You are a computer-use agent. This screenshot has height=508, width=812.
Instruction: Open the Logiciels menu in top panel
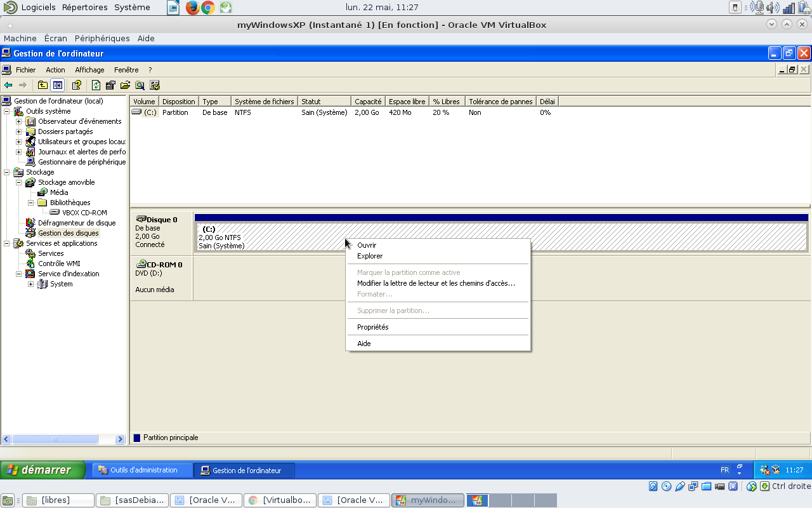[x=38, y=8]
